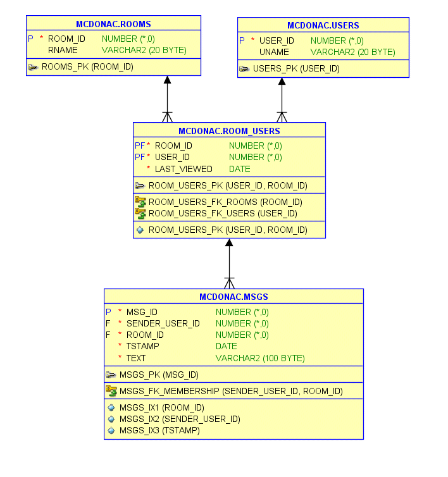This screenshot has height=477, width=448.
Task: Select the MCDONAC.ROOMS table title
Action: tap(113, 25)
